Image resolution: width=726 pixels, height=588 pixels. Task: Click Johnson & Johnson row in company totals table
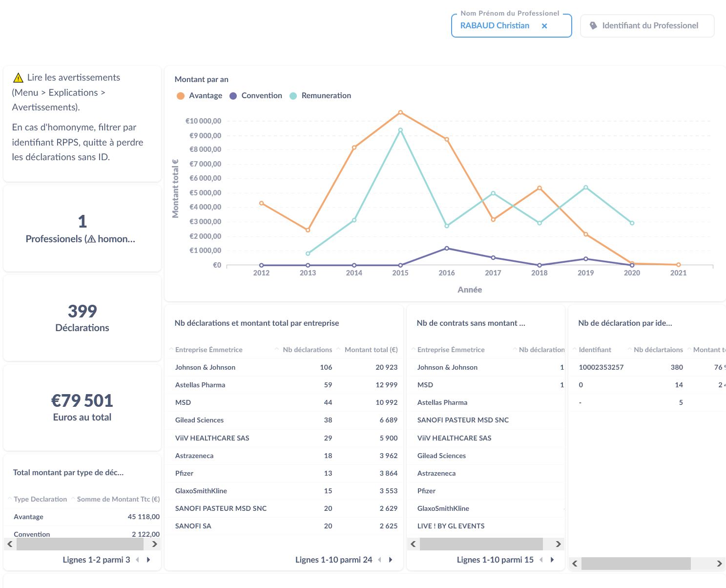pyautogui.click(x=284, y=367)
